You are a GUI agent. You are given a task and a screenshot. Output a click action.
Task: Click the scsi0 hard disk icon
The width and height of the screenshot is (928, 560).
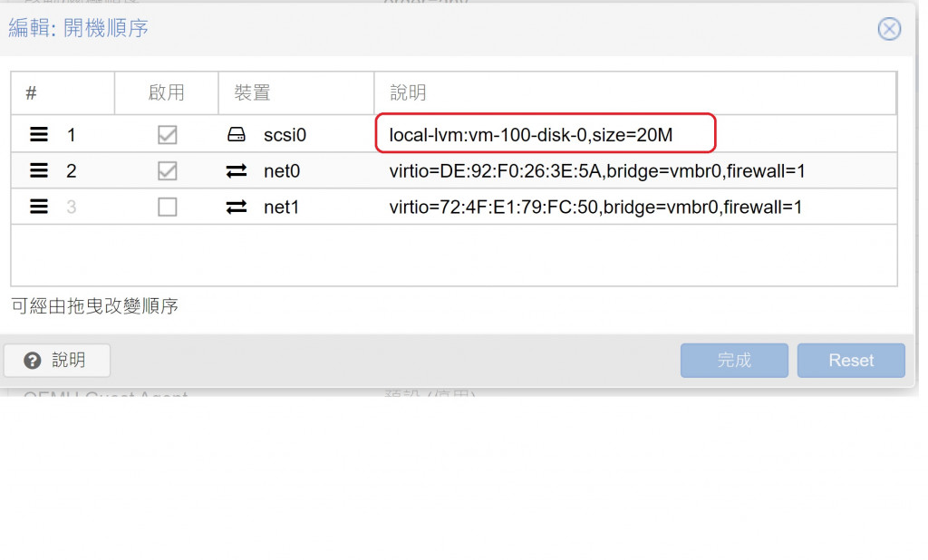coord(237,135)
